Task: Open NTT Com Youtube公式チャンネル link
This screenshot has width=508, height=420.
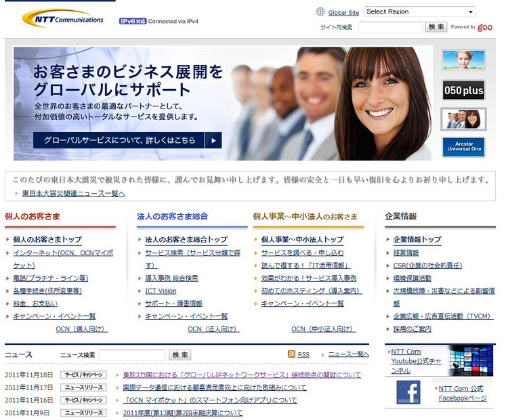Action: coord(416,361)
